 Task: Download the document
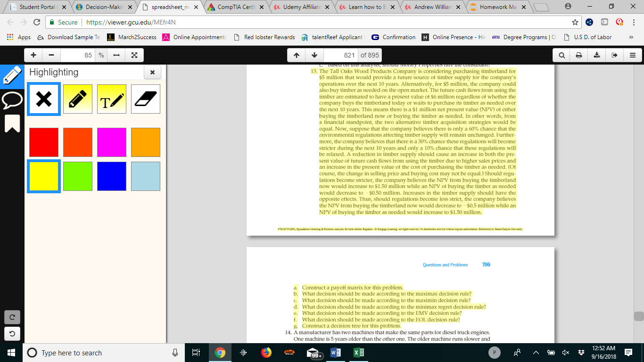[x=596, y=55]
